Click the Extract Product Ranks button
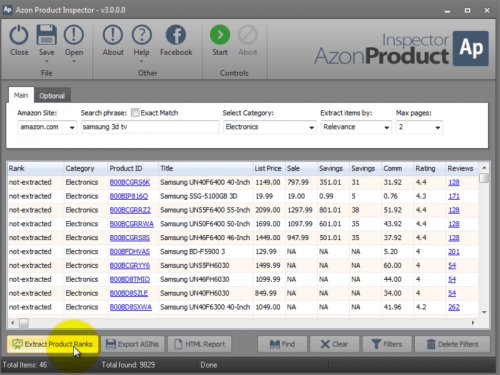The width and height of the screenshot is (500, 375). pyautogui.click(x=53, y=344)
